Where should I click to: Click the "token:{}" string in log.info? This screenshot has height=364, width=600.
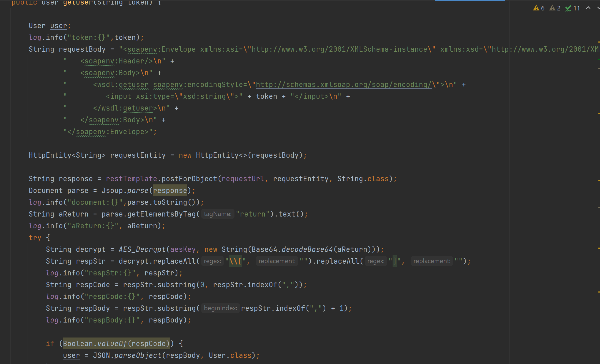coord(89,37)
